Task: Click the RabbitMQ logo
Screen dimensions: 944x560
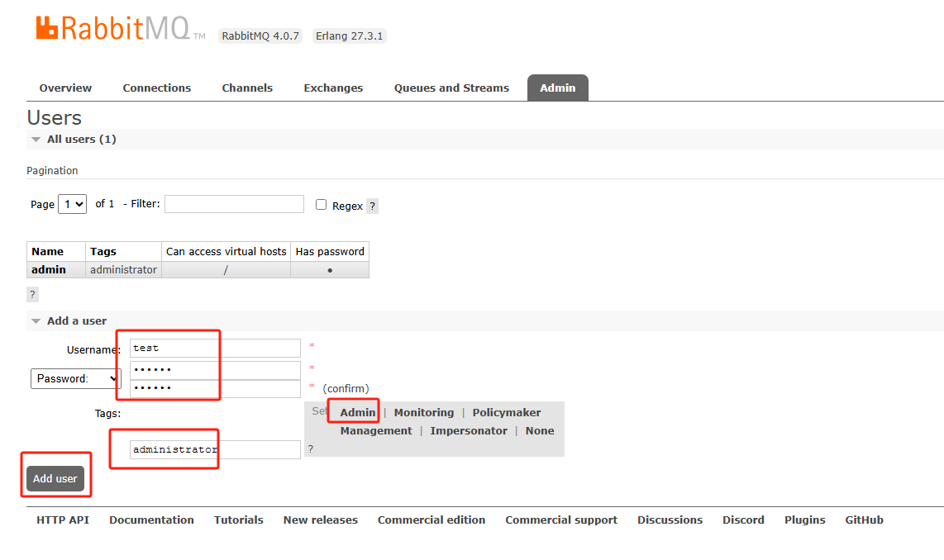Action: pyautogui.click(x=121, y=28)
